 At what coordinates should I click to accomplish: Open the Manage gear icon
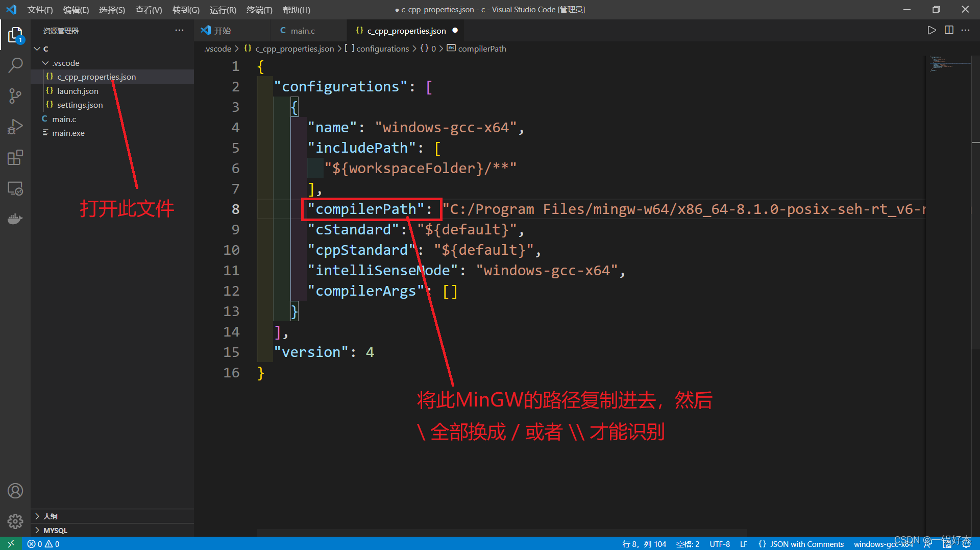(15, 521)
